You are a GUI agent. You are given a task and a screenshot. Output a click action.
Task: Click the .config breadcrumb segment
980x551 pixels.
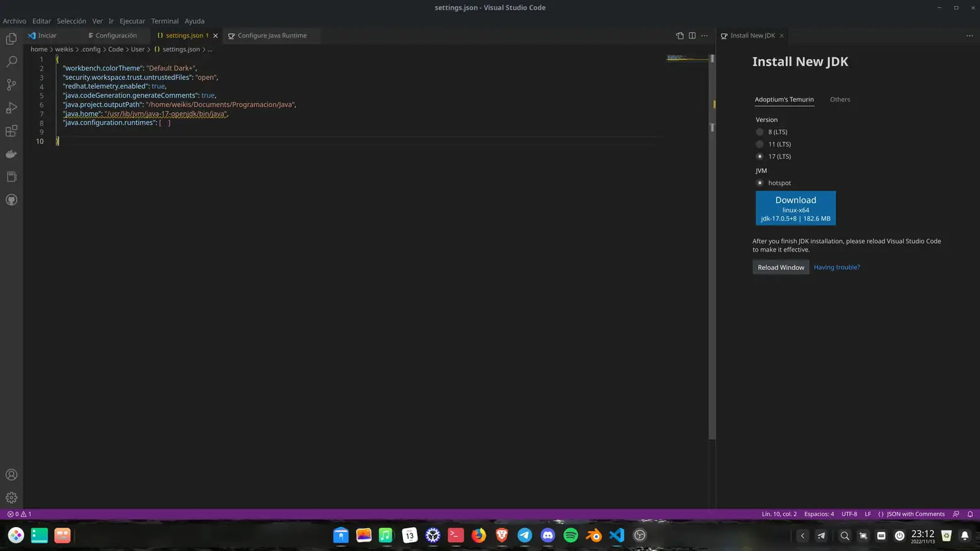[91, 49]
